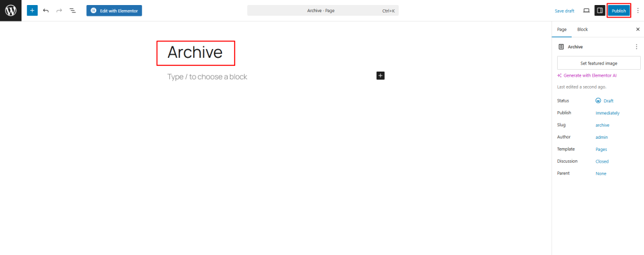
Task: Click the 'Parent' label
Action: [563, 173]
